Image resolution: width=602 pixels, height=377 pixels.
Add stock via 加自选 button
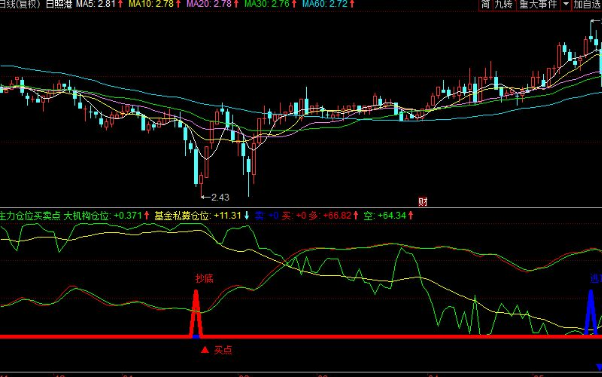pyautogui.click(x=587, y=5)
